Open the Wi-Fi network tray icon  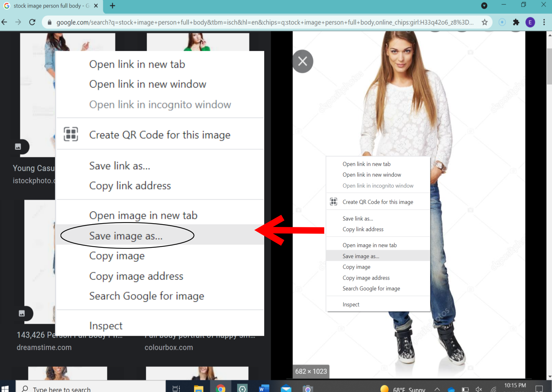[x=493, y=389]
